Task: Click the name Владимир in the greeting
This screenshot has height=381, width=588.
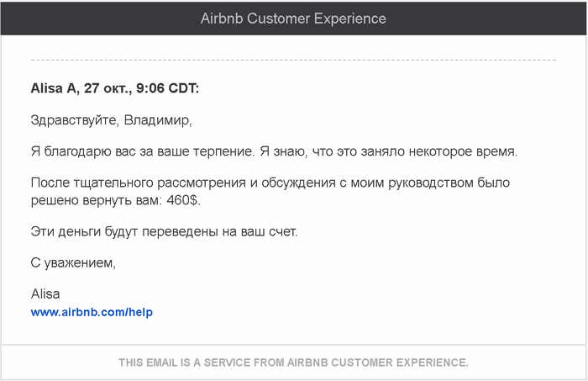Action: (x=158, y=119)
